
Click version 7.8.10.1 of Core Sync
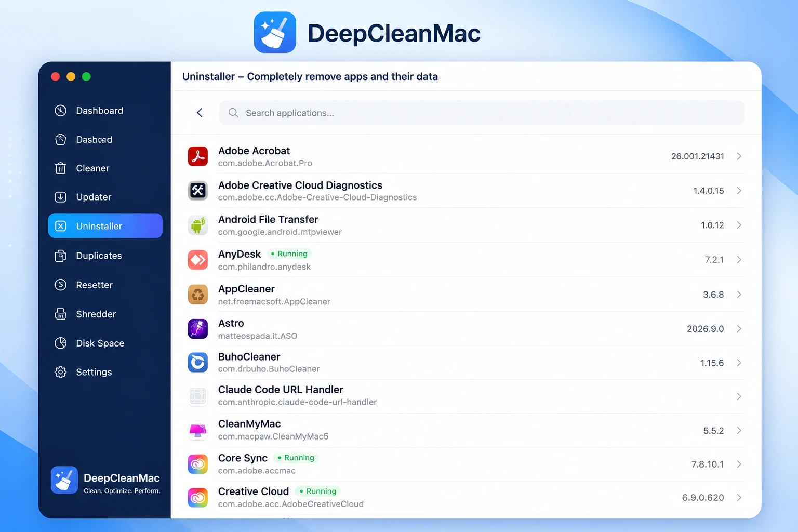(708, 464)
